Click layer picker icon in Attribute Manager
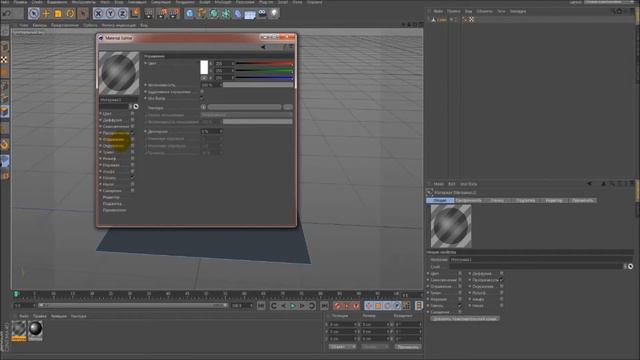 pyautogui.click(x=631, y=267)
